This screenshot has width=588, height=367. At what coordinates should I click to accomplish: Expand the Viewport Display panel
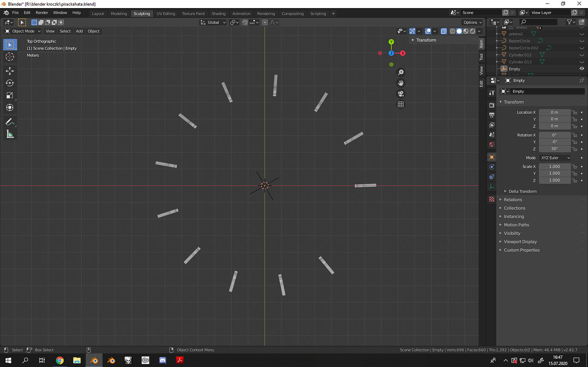pyautogui.click(x=520, y=242)
